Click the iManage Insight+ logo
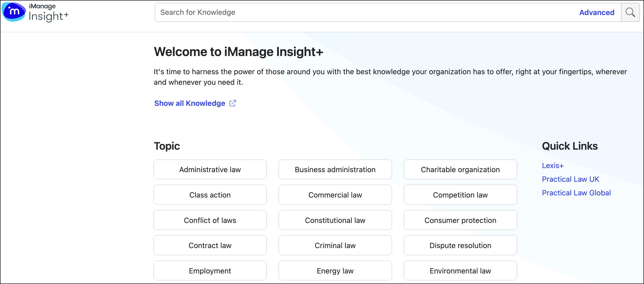644x284 pixels. 35,12
